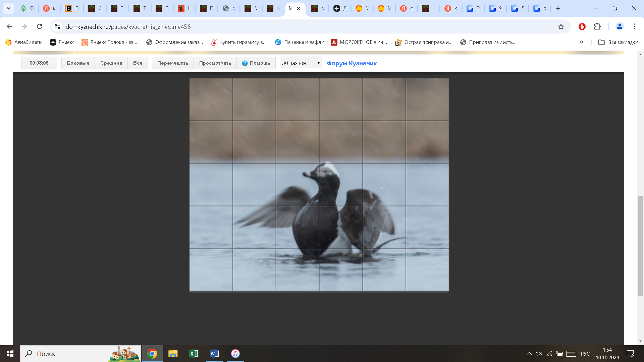Show Средние puzzle pieces
Image resolution: width=644 pixels, height=362 pixels.
(x=111, y=63)
